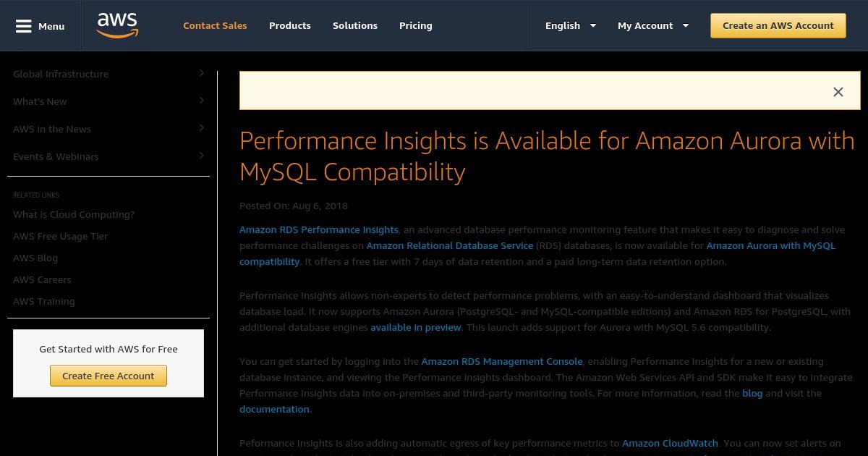This screenshot has width=868, height=456.
Task: Expand the What's New chevron
Action: [x=202, y=101]
